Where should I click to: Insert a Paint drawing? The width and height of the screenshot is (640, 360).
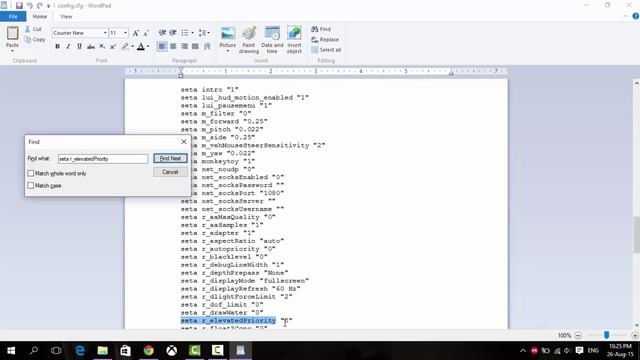pyautogui.click(x=249, y=40)
